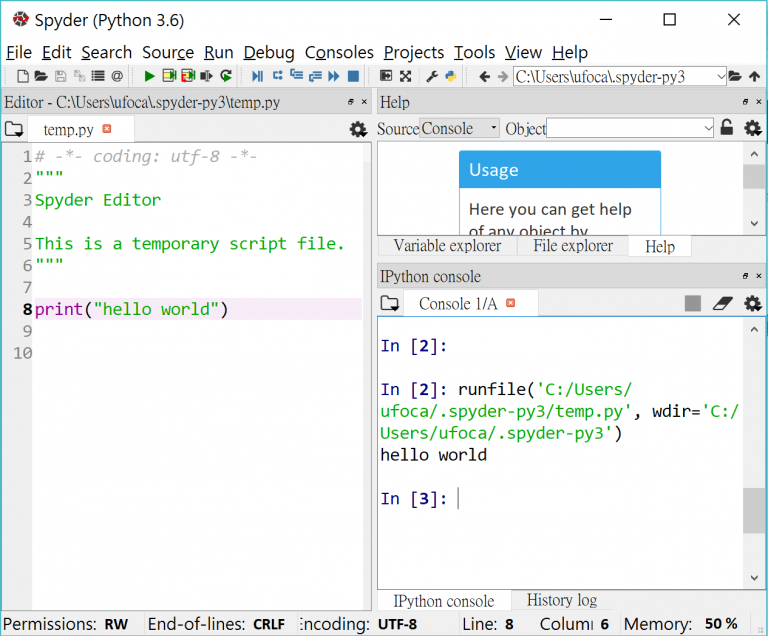Click the blue Stop debugging square
Screen dimensions: 768x636
[353, 76]
